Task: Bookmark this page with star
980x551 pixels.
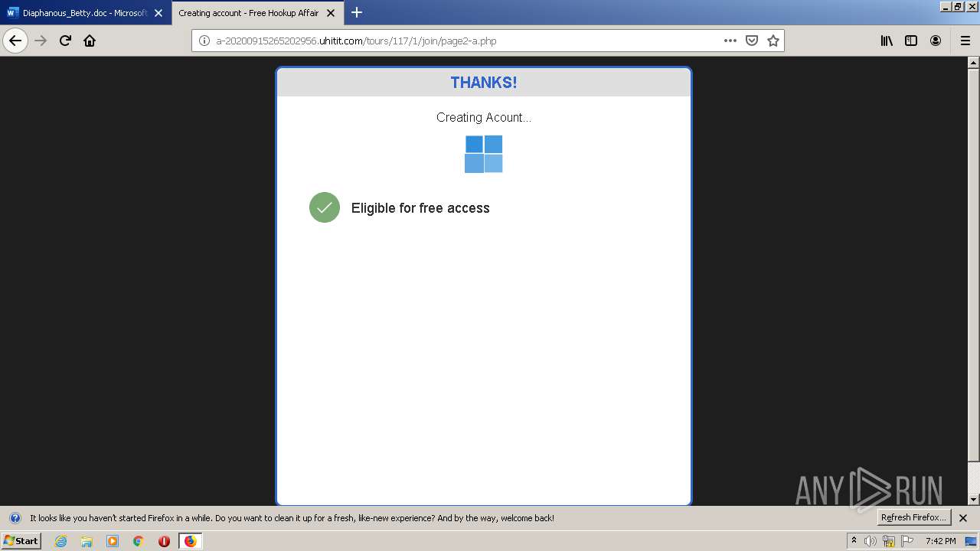Action: [773, 41]
